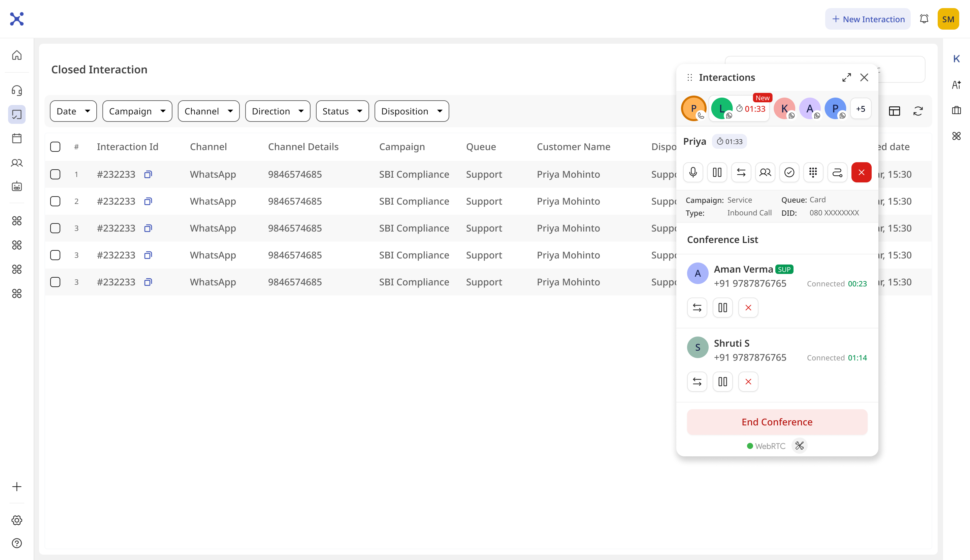Remove Aman Verma from conference
Viewport: 970px width, 560px height.
pyautogui.click(x=748, y=308)
